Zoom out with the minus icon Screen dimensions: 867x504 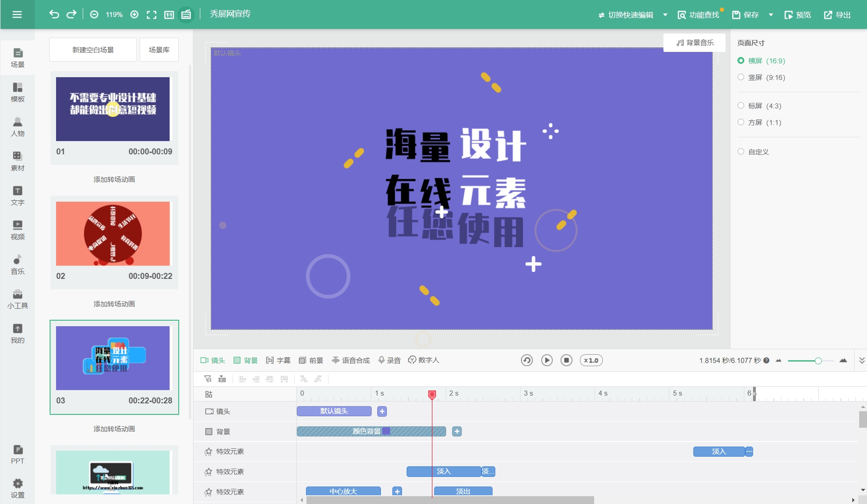(x=94, y=15)
